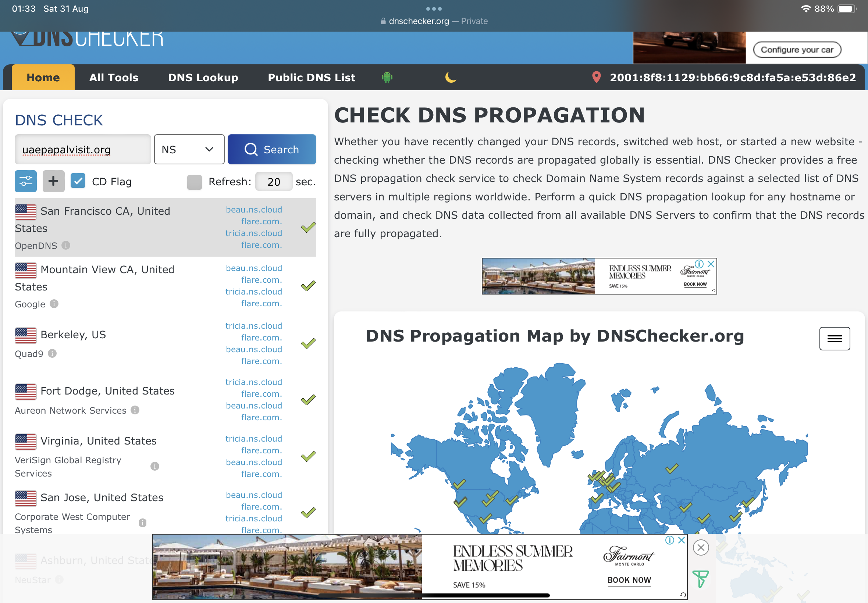Click the red location pin icon
This screenshot has height=603, width=868.
tap(596, 78)
